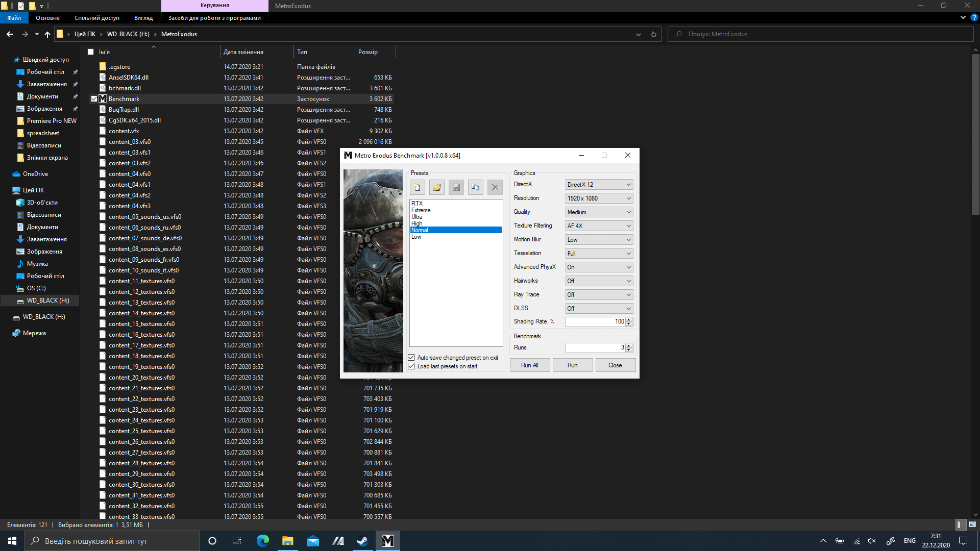
Task: Open preset file icon in Presets toolbar
Action: [436, 187]
